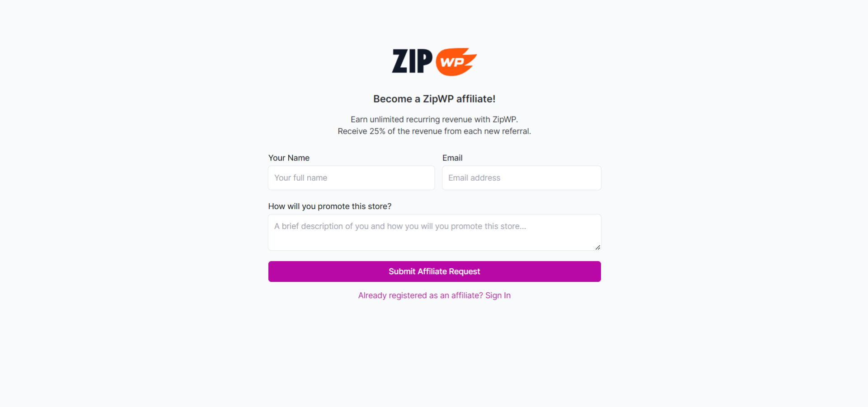
Task: Focus the email placeholder text
Action: [x=474, y=178]
